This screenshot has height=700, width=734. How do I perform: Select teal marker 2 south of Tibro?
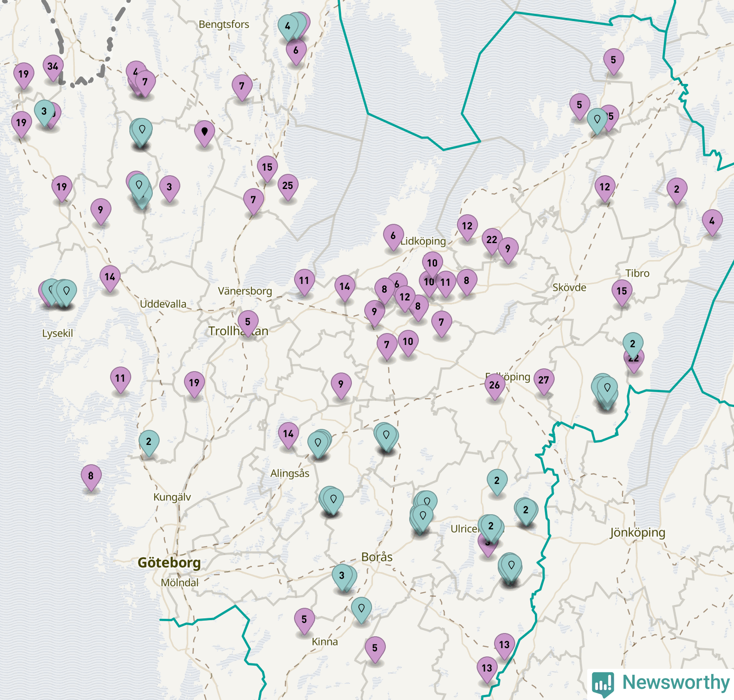coord(633,345)
